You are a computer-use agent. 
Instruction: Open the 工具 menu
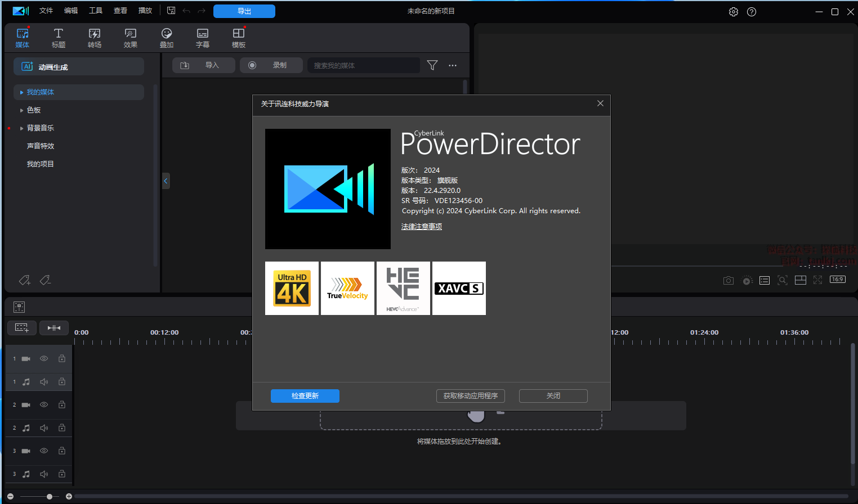96,11
